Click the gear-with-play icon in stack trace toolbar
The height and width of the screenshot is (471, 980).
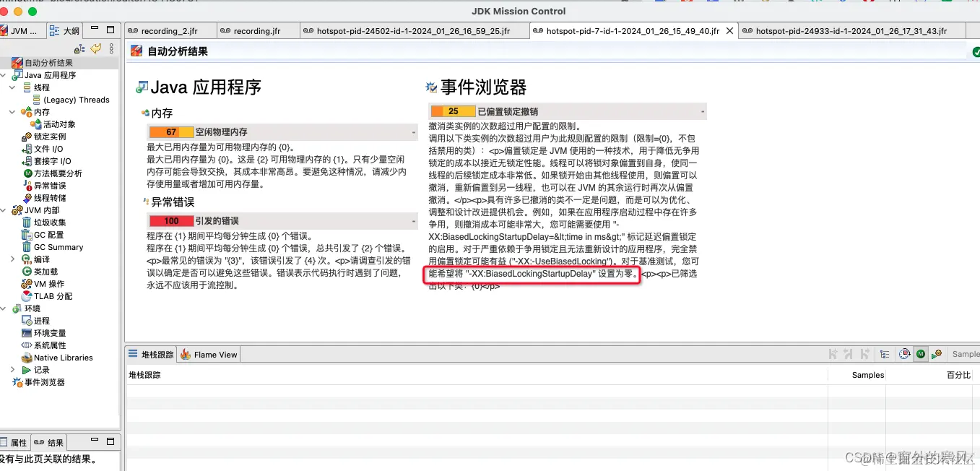[x=937, y=354]
